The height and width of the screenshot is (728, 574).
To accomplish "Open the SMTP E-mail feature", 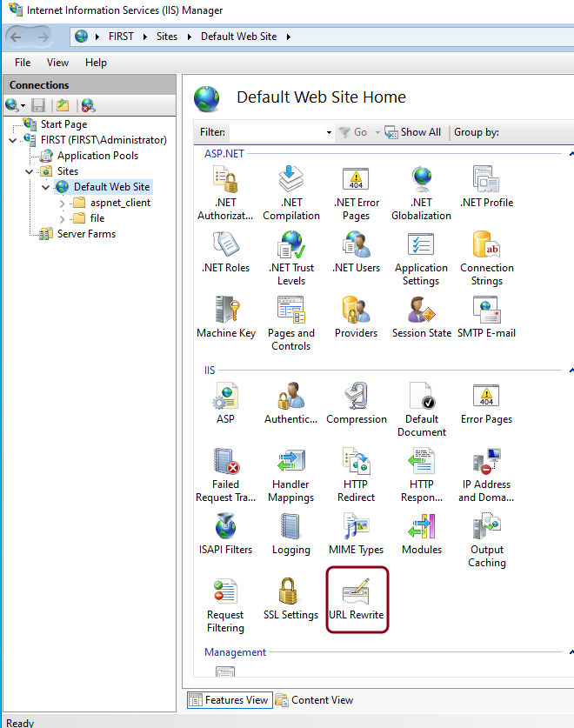I will pyautogui.click(x=487, y=317).
